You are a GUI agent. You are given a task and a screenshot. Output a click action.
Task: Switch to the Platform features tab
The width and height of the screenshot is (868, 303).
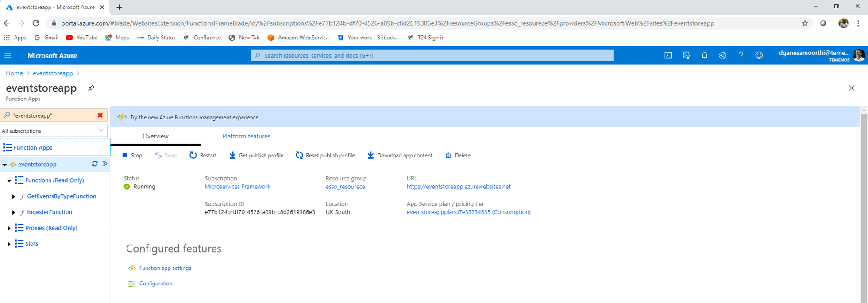click(x=246, y=136)
